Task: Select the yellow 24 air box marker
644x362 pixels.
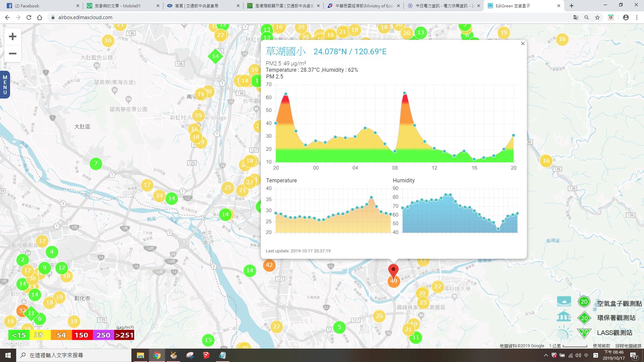Action: coord(159,196)
